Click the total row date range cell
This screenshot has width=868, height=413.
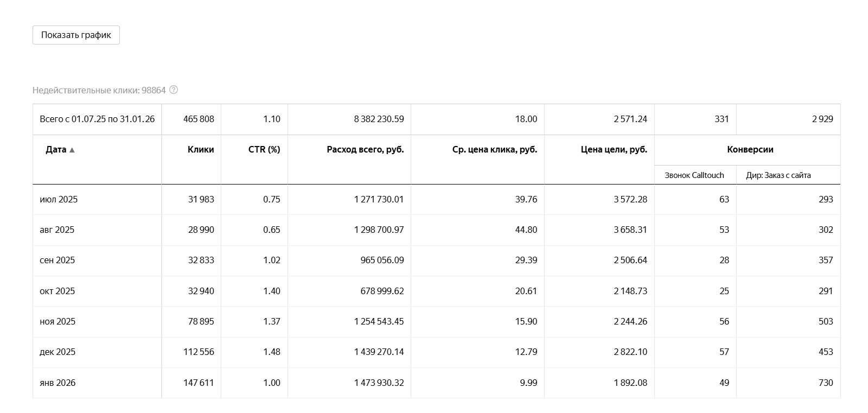coord(97,119)
